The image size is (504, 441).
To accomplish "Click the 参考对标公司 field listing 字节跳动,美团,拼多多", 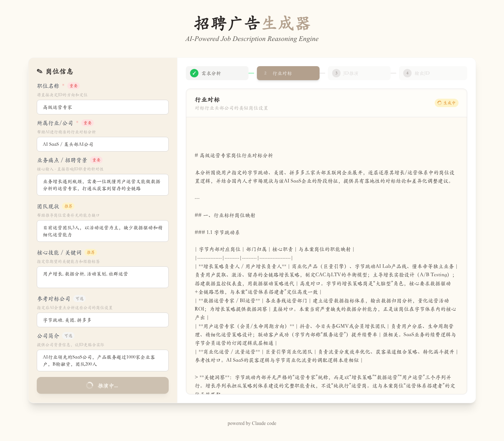I will tap(103, 320).
